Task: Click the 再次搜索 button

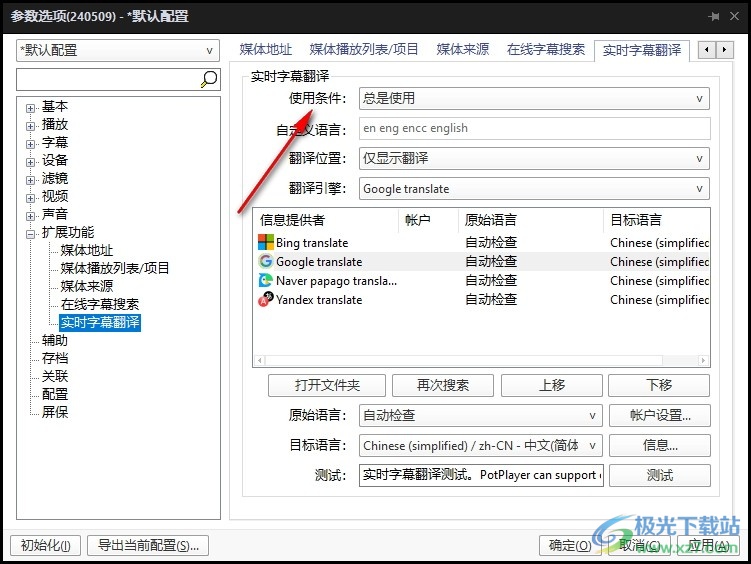Action: 443,385
